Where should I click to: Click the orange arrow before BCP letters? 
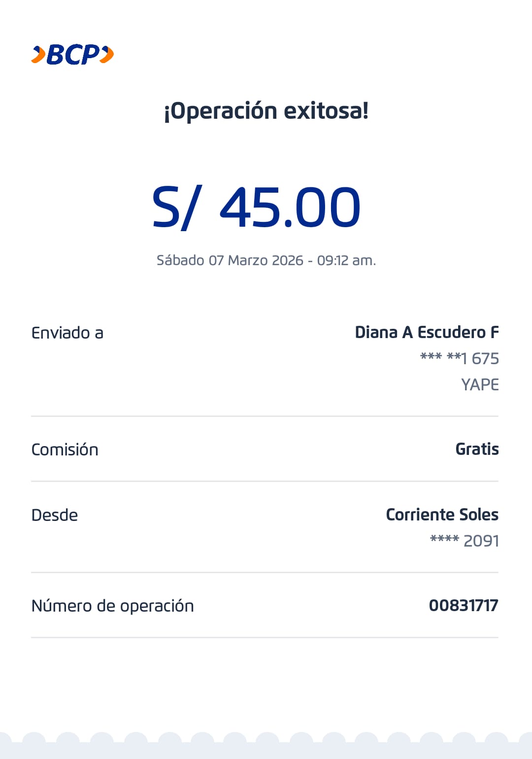[x=38, y=55]
